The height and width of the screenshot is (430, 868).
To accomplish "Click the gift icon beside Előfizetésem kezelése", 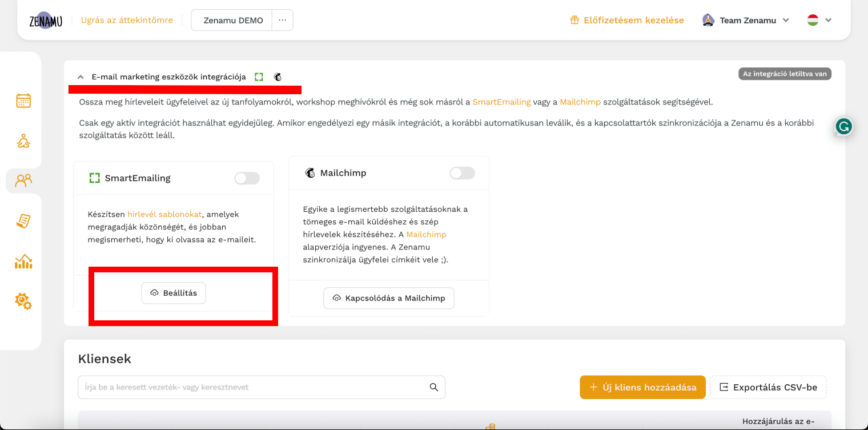I will click(x=574, y=21).
